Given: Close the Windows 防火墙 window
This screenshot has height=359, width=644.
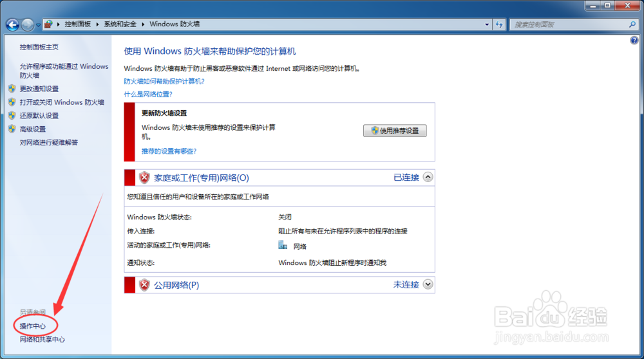Looking at the screenshot, I should pos(627,6).
